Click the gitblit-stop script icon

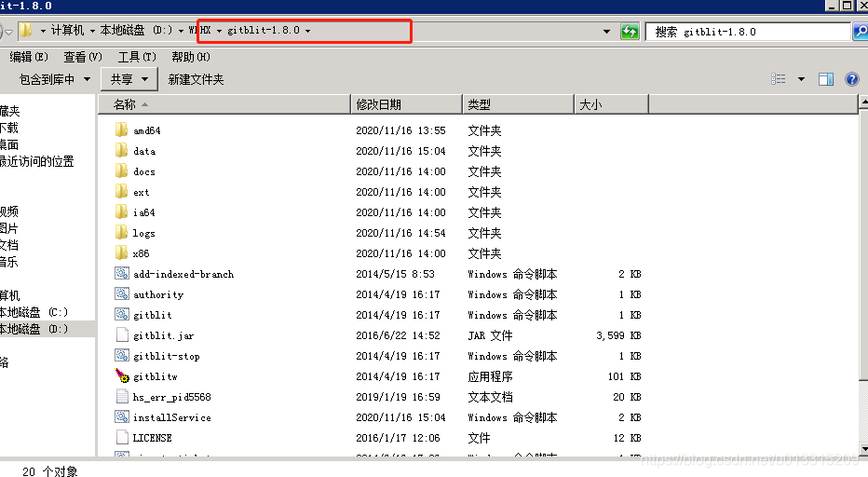coord(122,355)
